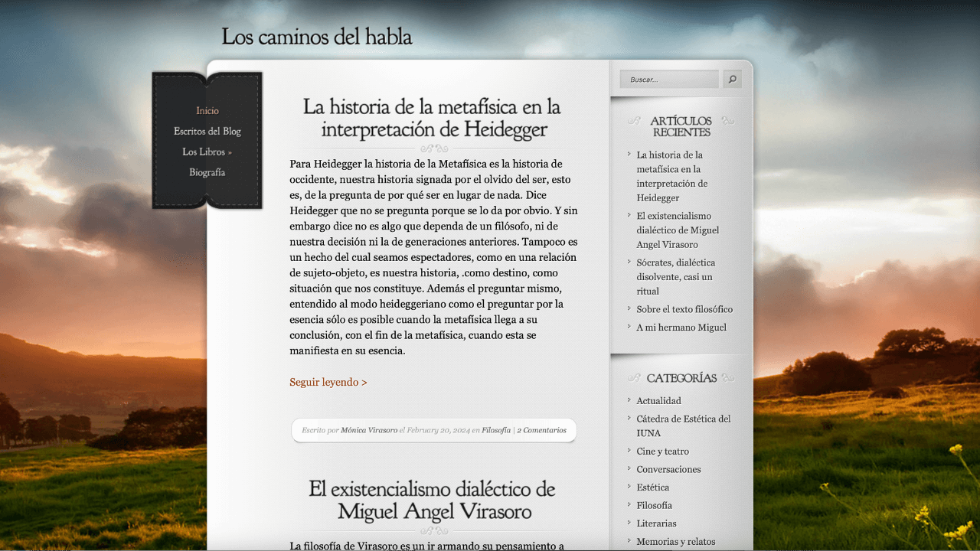
Task: Open the Inicio menu item
Action: tap(207, 111)
